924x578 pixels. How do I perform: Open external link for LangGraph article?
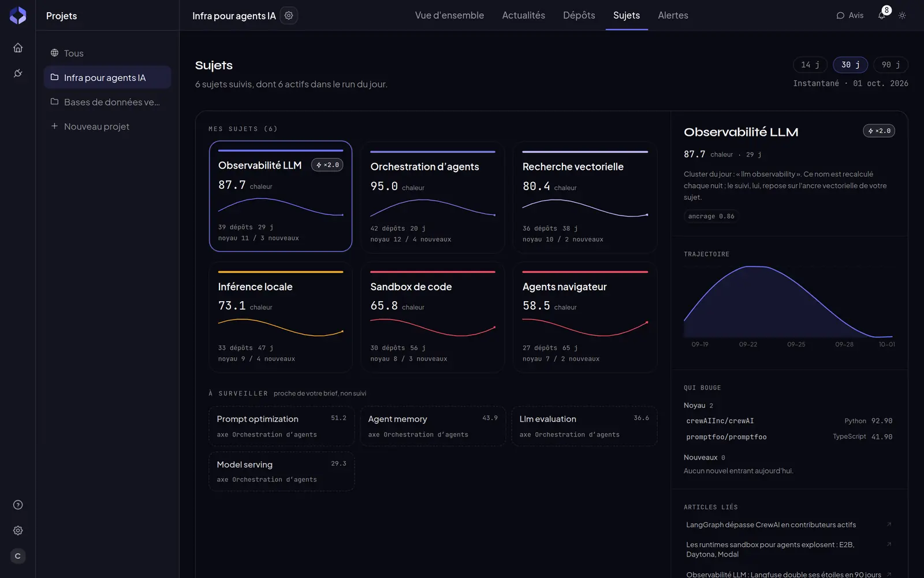pos(889,525)
